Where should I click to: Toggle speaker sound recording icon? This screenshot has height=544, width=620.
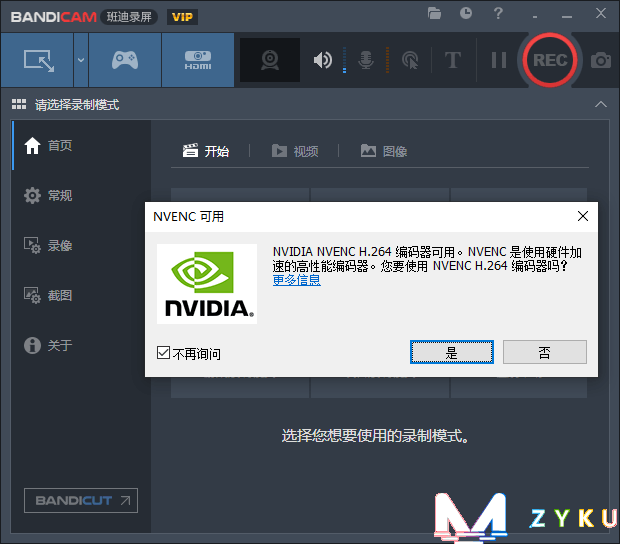(x=323, y=60)
